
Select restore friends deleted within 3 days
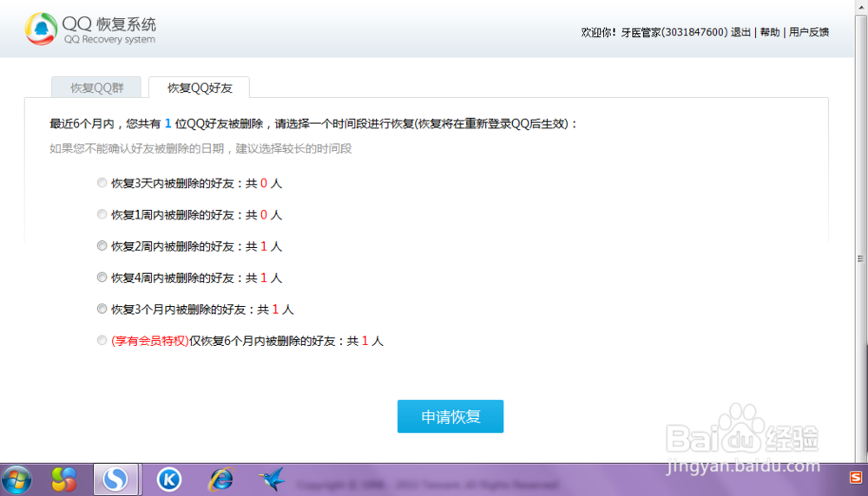(102, 182)
